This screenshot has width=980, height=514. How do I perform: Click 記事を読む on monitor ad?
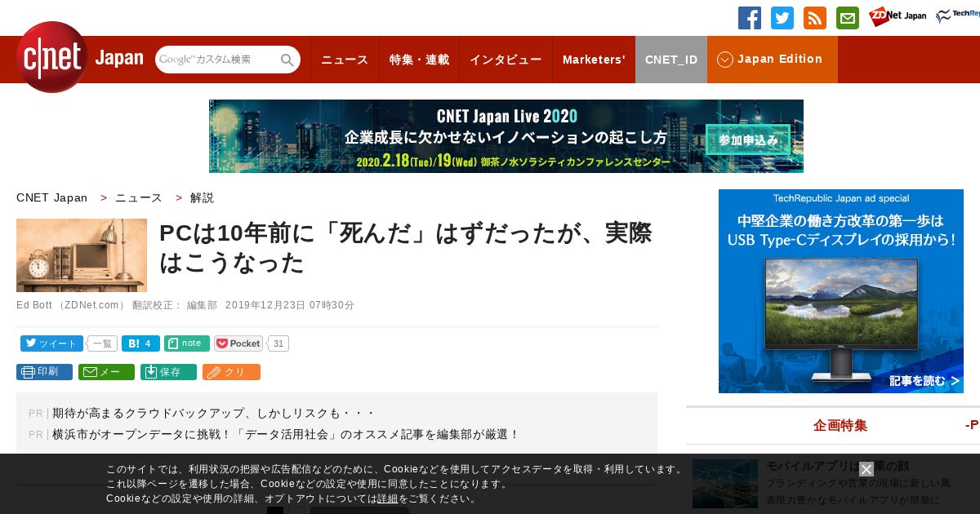pyautogui.click(x=924, y=381)
